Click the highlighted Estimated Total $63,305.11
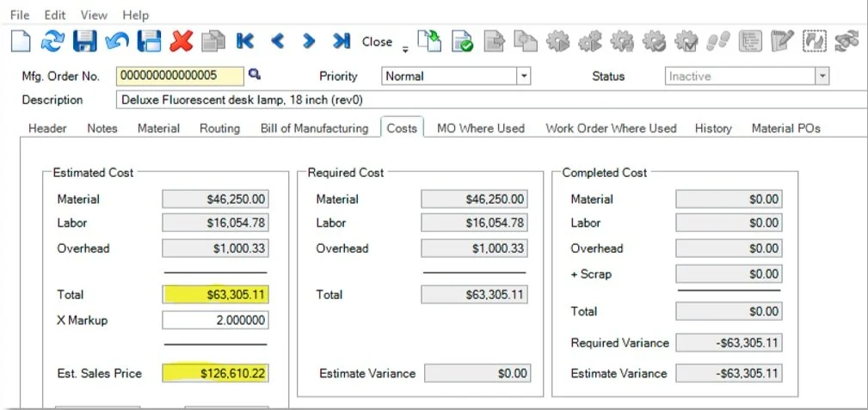 [215, 295]
